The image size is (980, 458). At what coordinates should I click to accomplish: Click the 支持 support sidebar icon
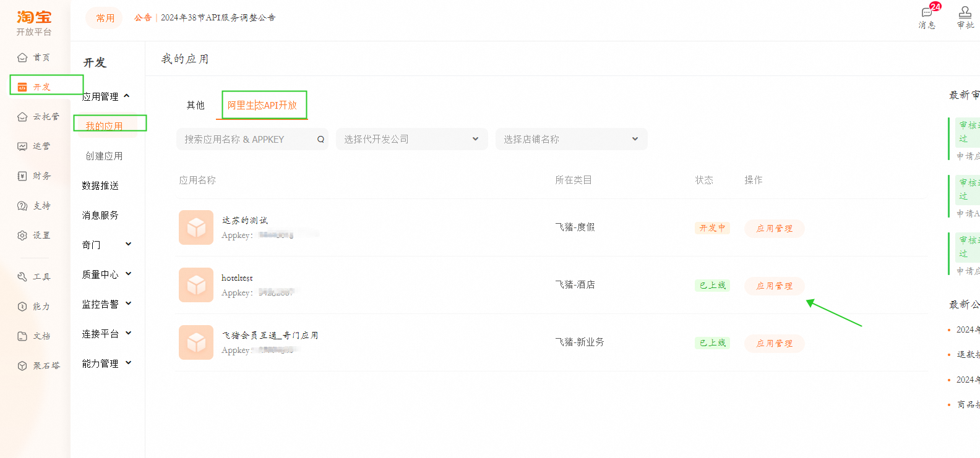(22, 206)
